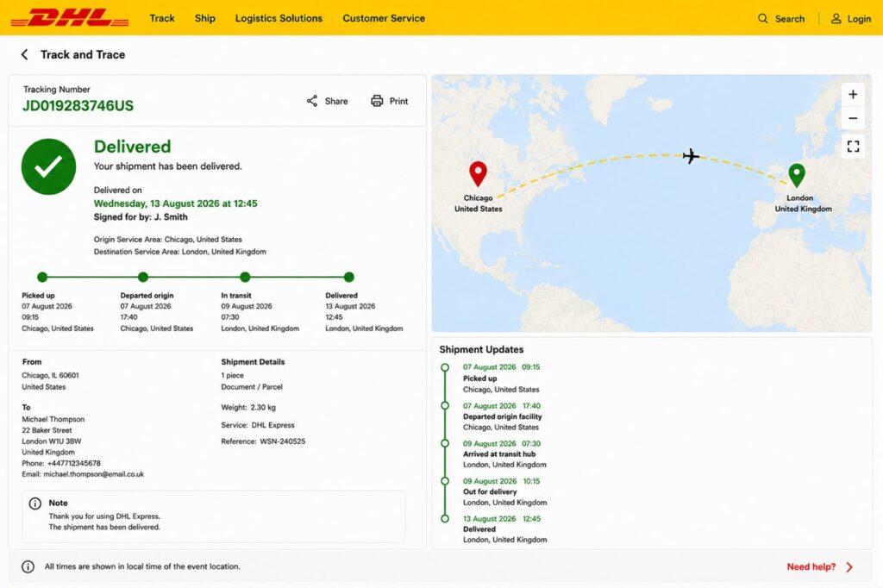
Task: Go back using Track and Trace arrow
Action: point(24,54)
